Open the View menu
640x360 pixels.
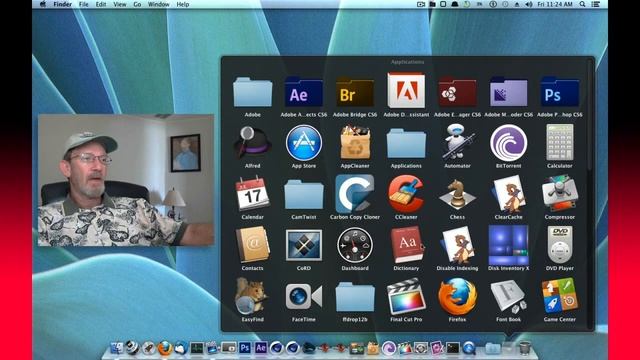120,4
